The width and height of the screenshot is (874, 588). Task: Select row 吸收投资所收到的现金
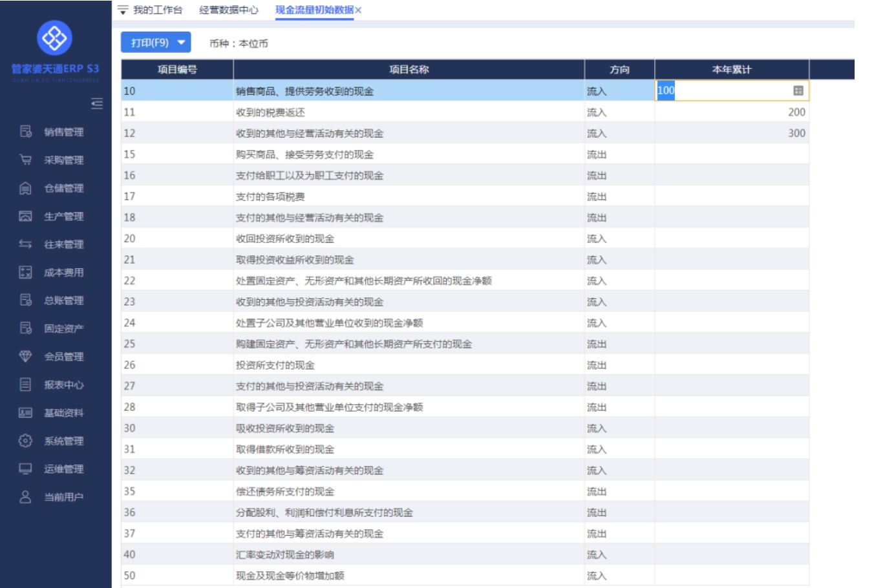coord(465,428)
